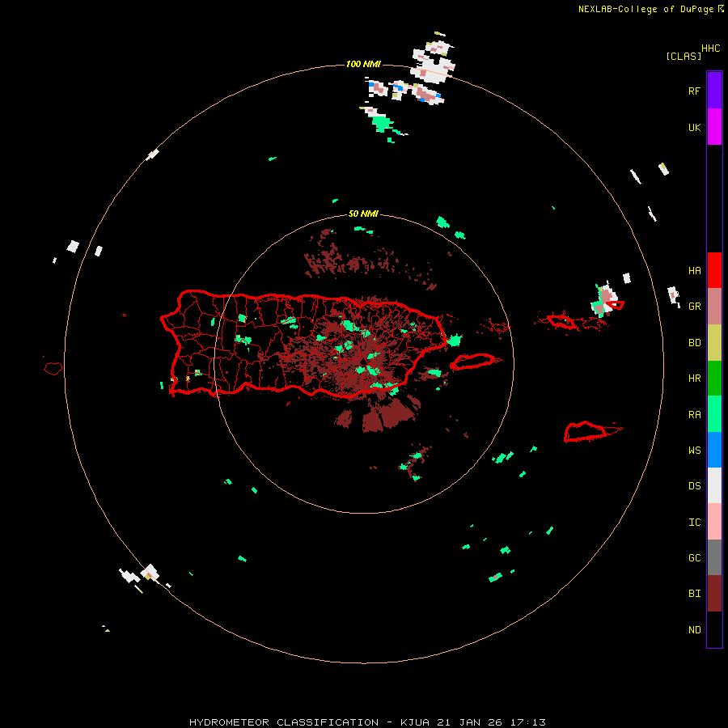Click the UK magenta legend swatch
The height and width of the screenshot is (728, 728).
pyautogui.click(x=714, y=127)
